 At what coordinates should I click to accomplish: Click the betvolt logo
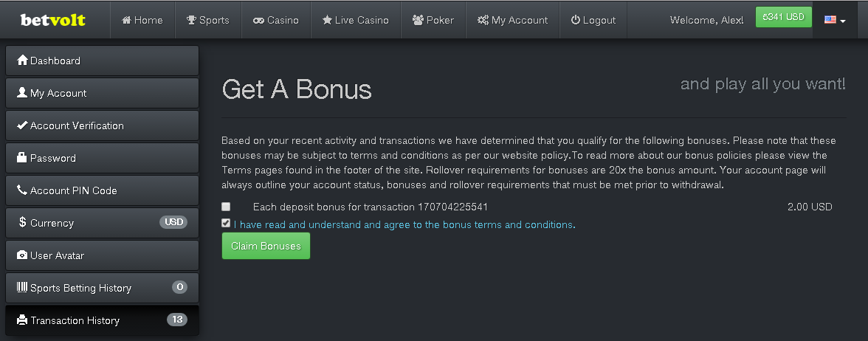(x=53, y=20)
